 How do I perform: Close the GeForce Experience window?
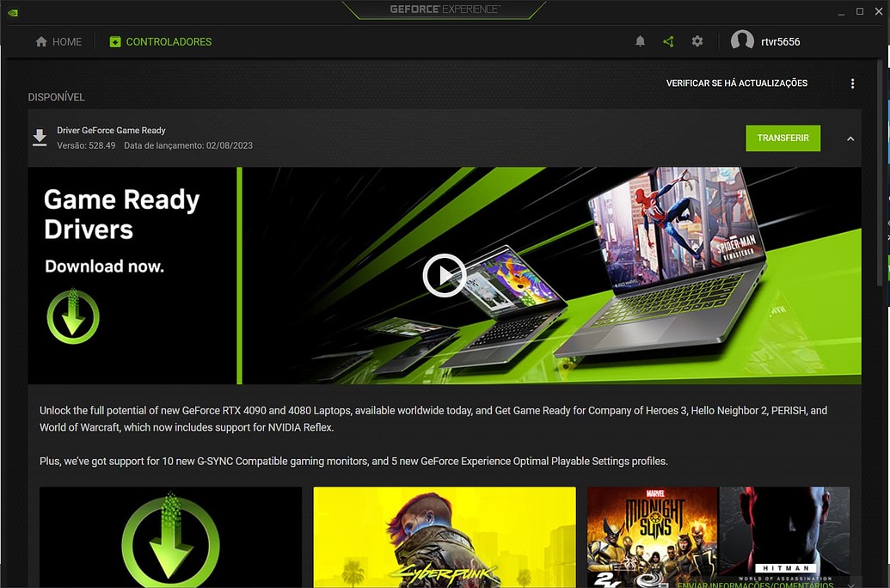click(879, 11)
